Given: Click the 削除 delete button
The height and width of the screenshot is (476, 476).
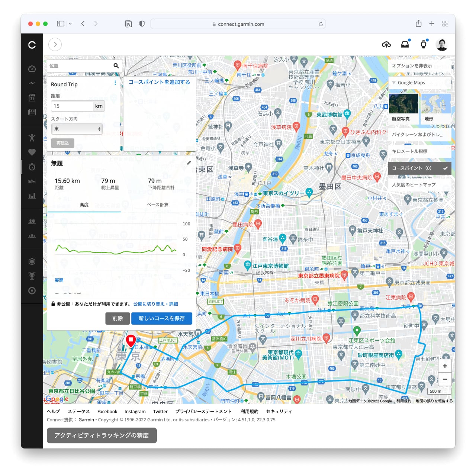Looking at the screenshot, I should [118, 318].
